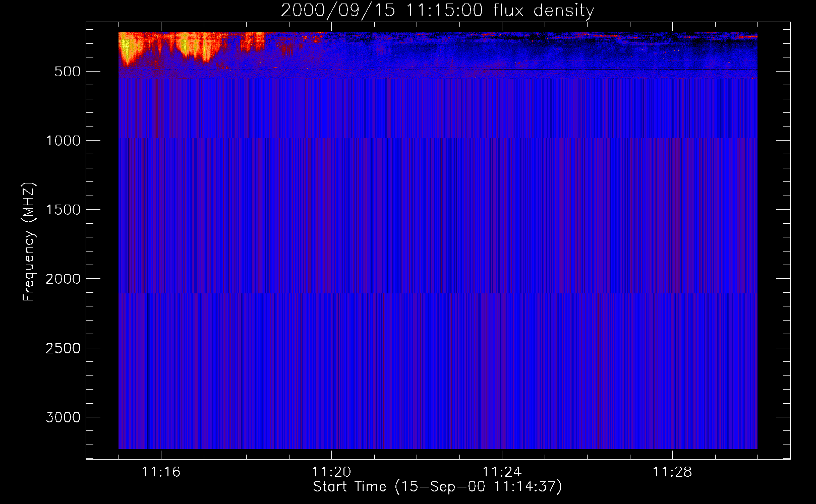Click the 1000 frequency tick label
Image resolution: width=816 pixels, height=504 pixels.
click(x=63, y=141)
